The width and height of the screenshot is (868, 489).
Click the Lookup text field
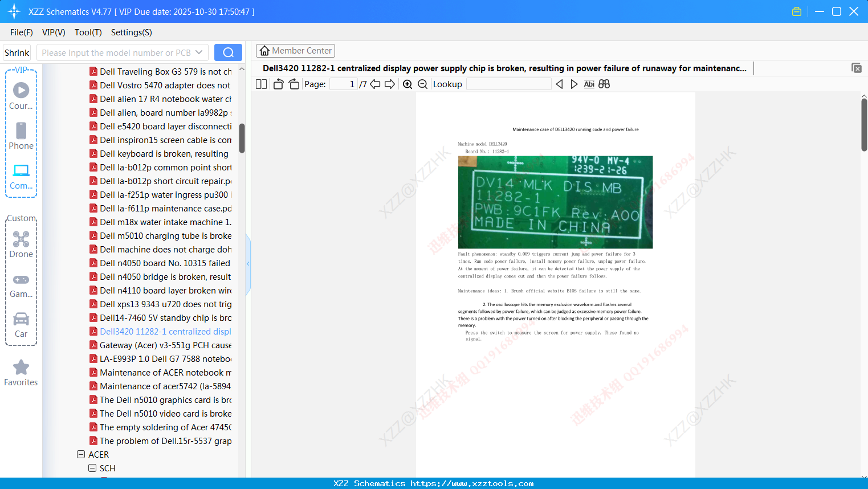coord(508,84)
